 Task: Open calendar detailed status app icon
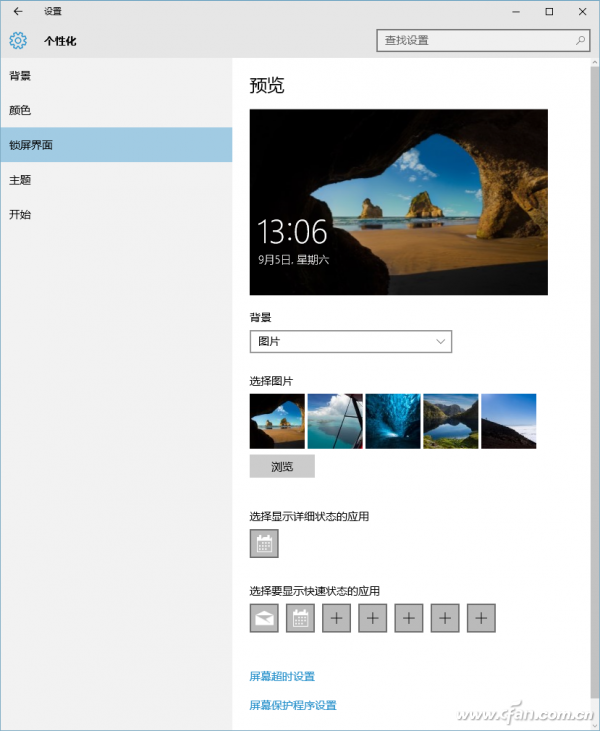(264, 543)
